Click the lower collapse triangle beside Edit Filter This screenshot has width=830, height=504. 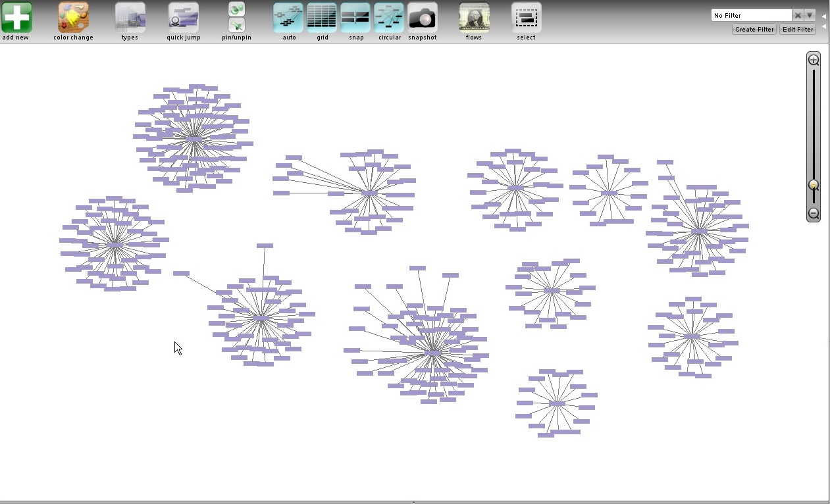click(824, 26)
